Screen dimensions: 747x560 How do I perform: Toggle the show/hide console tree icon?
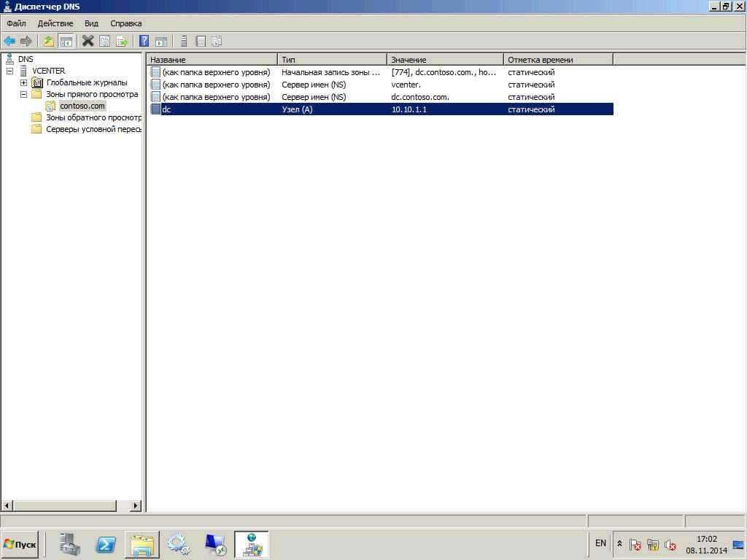[66, 42]
